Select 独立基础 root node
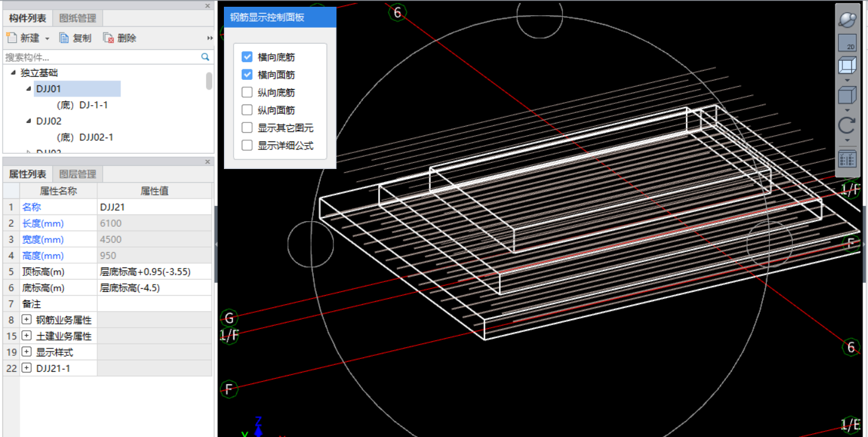868x437 pixels. pyautogui.click(x=39, y=73)
